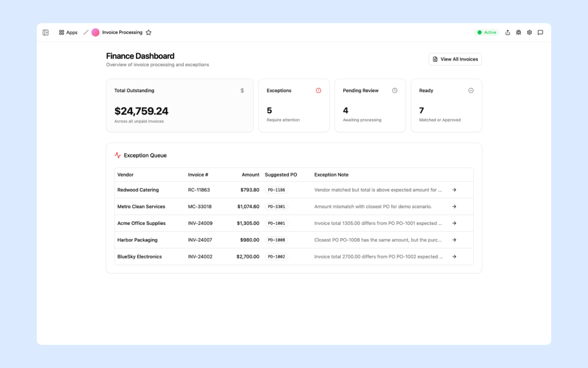Click the Vendor column header

(125, 175)
